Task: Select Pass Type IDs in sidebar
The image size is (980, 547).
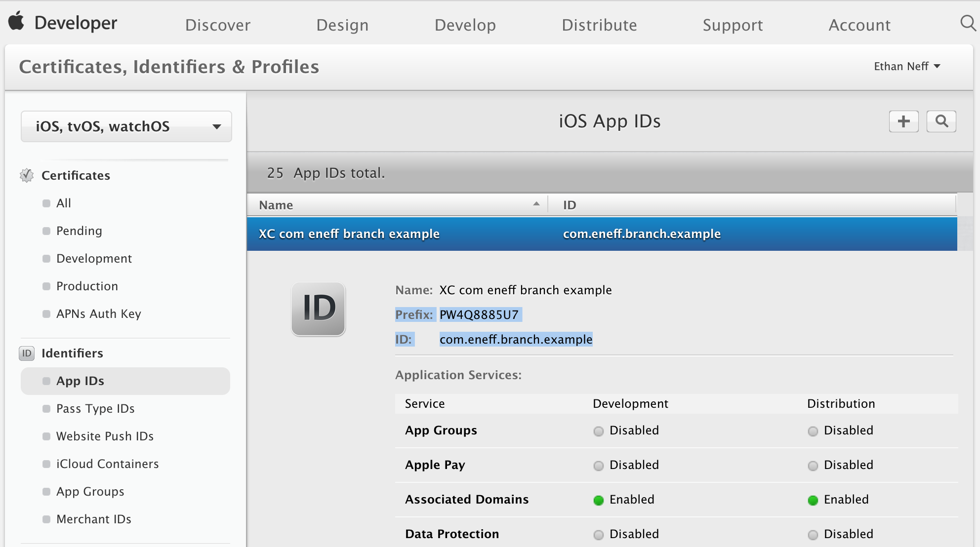Action: pyautogui.click(x=95, y=409)
